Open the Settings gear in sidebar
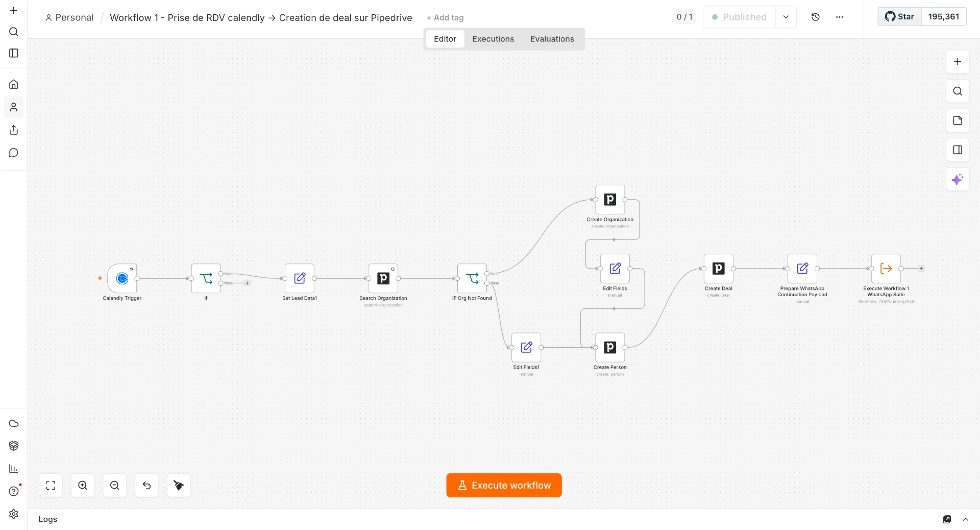Viewport: 980px width, 530px height. point(14,514)
